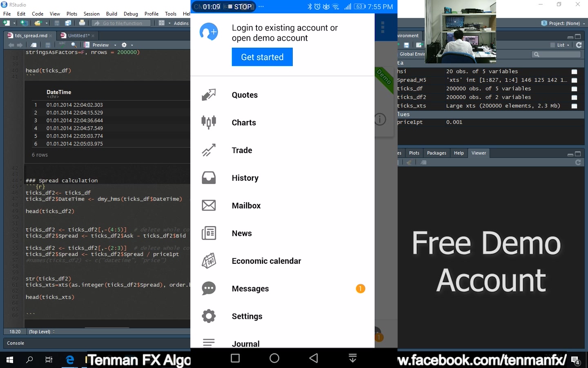Tap the Journal lines icon

coord(209,343)
